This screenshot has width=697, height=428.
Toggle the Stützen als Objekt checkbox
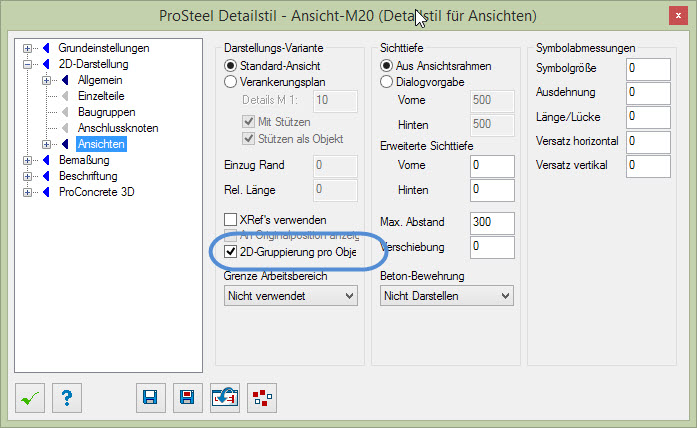point(248,138)
